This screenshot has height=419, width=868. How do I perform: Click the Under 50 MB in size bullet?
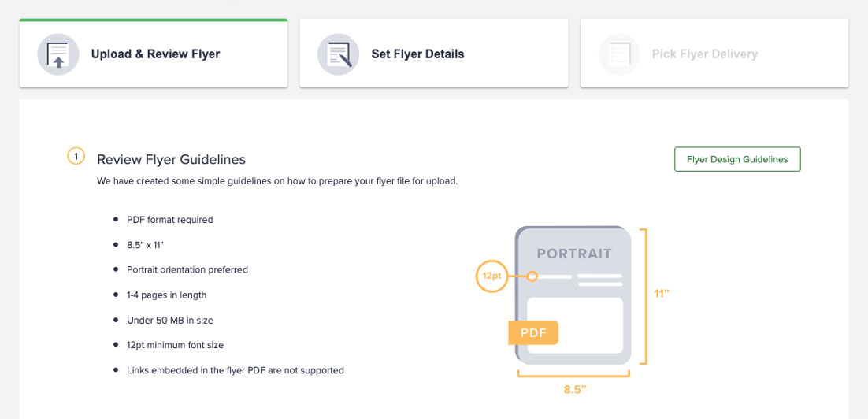[x=170, y=320]
